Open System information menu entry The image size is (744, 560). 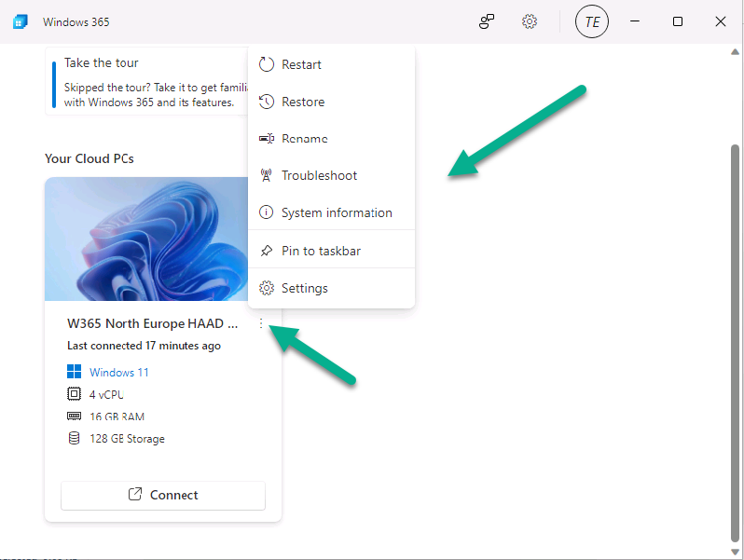[331, 212]
